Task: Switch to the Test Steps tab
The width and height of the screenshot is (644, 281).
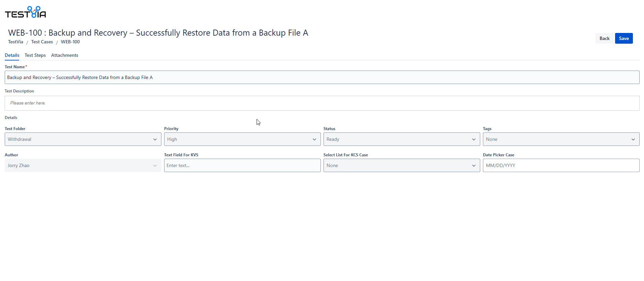Action: click(35, 55)
